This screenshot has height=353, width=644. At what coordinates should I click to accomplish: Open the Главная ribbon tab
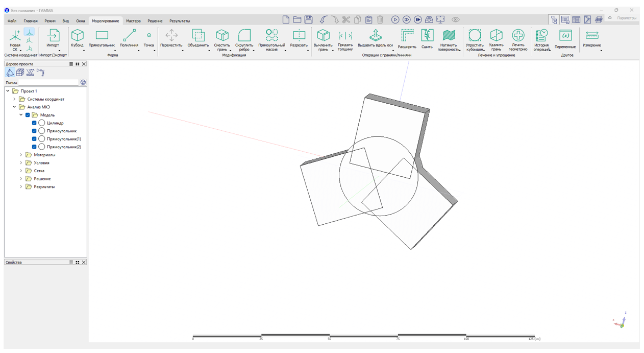31,21
